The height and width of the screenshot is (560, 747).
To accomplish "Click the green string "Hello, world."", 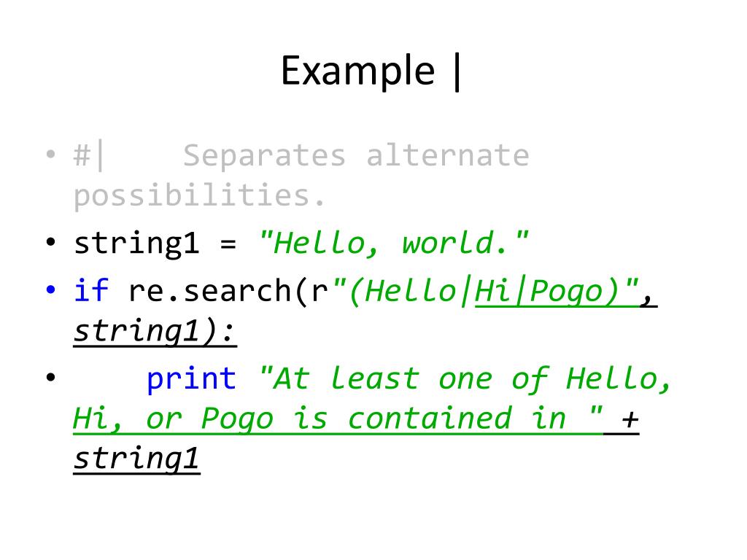I will point(393,244).
